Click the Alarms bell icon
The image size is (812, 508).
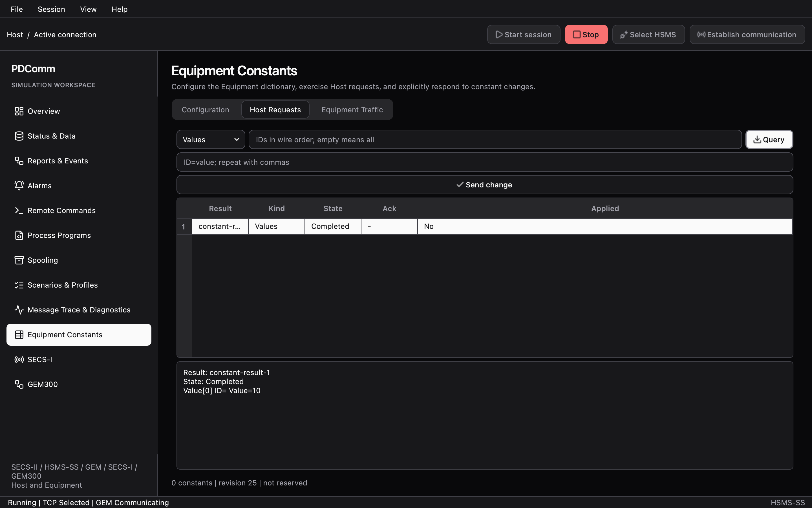coord(19,186)
